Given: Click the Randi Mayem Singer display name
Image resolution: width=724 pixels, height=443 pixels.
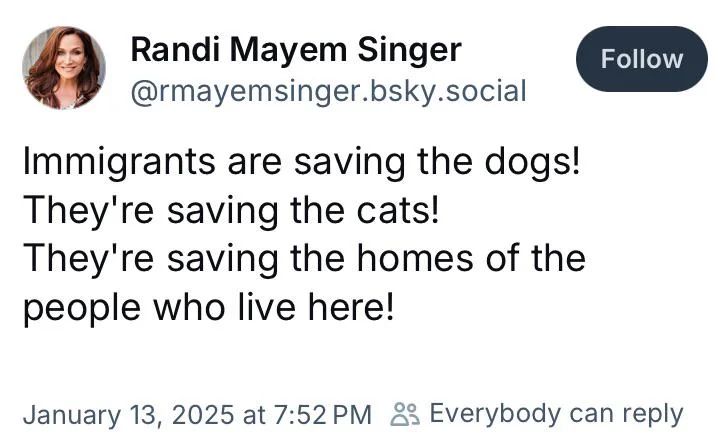Looking at the screenshot, I should tap(296, 50).
